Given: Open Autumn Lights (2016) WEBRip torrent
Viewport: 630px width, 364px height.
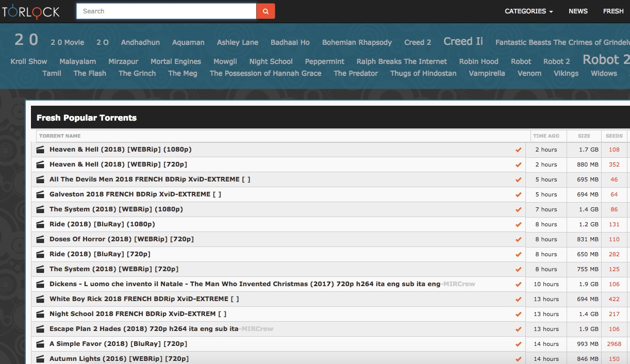Looking at the screenshot, I should click(x=119, y=359).
